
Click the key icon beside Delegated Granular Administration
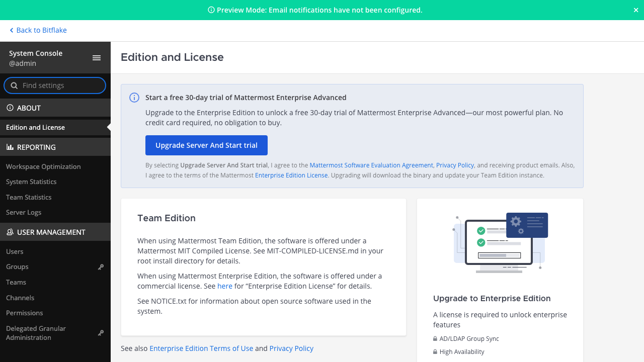point(101,333)
